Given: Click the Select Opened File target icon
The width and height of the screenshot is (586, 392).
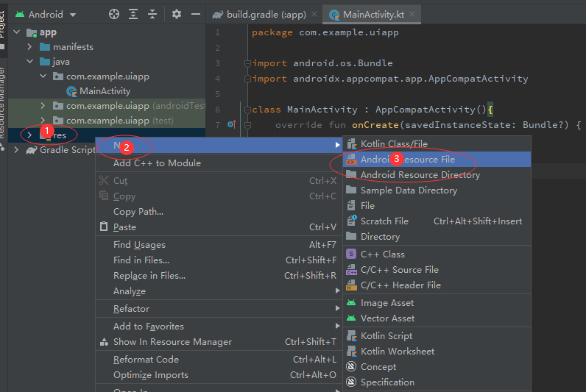Looking at the screenshot, I should [x=113, y=14].
